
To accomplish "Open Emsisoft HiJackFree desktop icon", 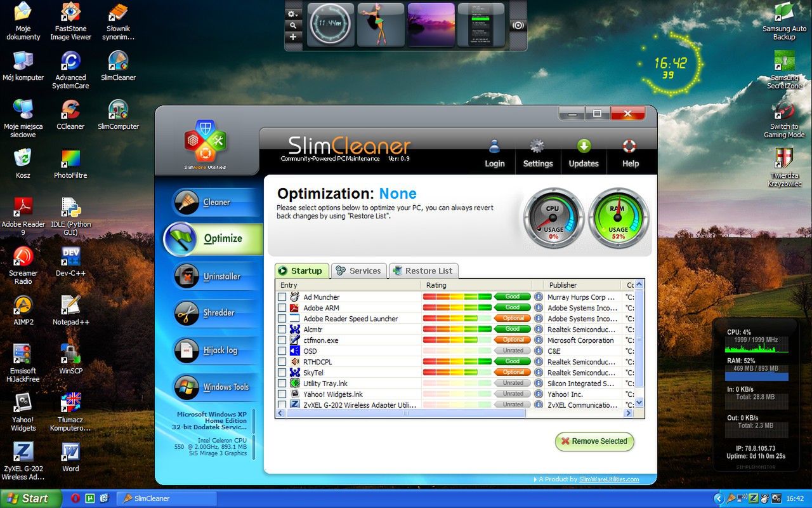I will (x=23, y=363).
